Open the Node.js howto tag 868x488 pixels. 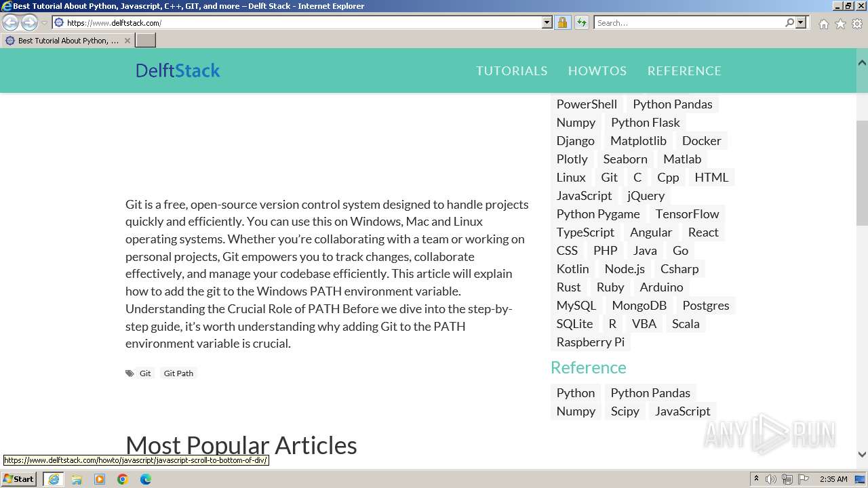click(x=625, y=268)
